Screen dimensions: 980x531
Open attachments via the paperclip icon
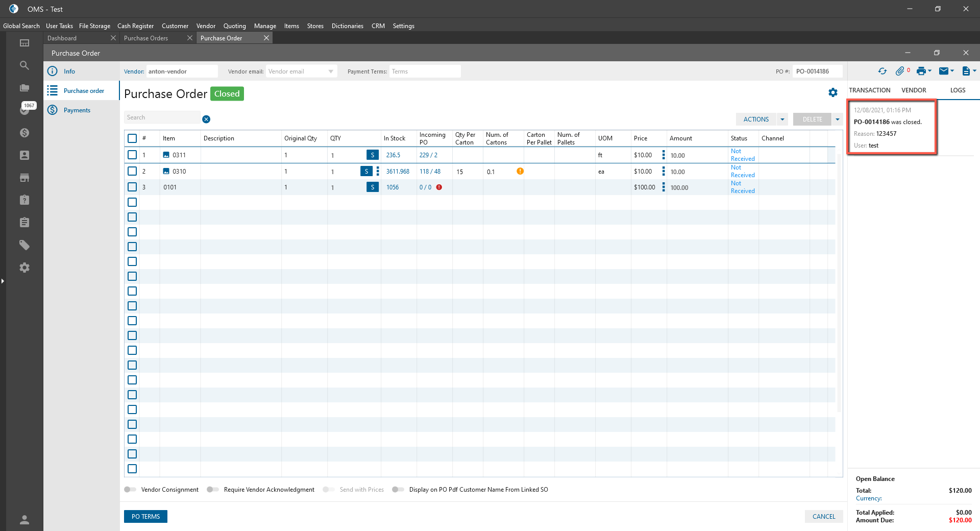(900, 71)
